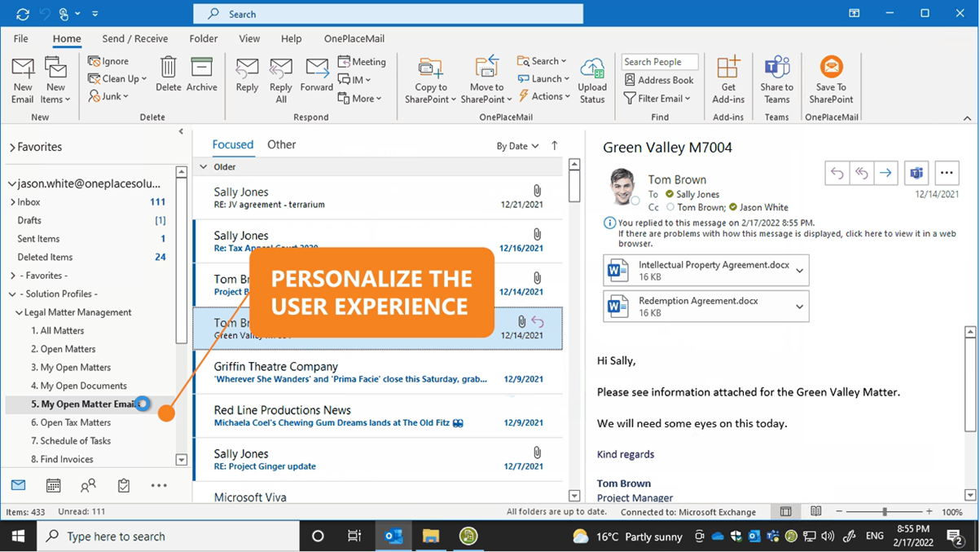Open the Send / Receive tab

pos(134,38)
